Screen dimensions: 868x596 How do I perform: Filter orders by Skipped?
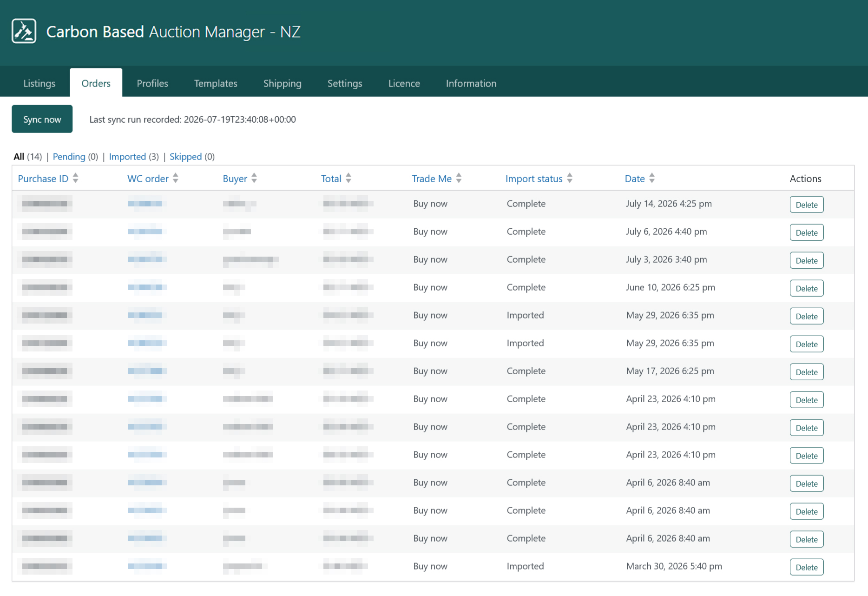(x=186, y=157)
